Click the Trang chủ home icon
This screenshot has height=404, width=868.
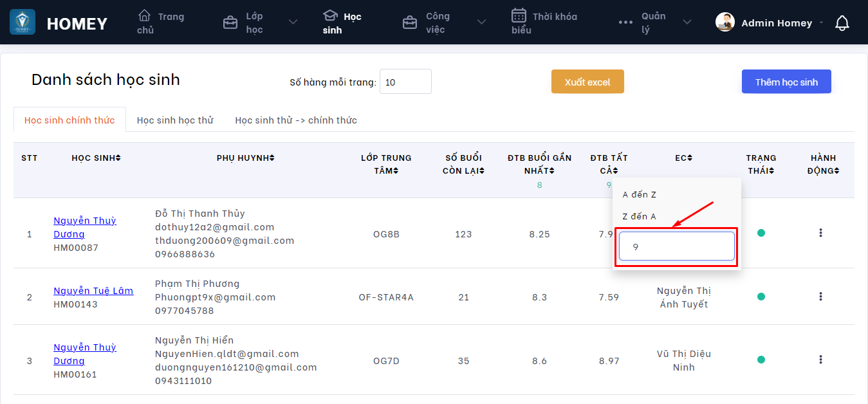(145, 15)
